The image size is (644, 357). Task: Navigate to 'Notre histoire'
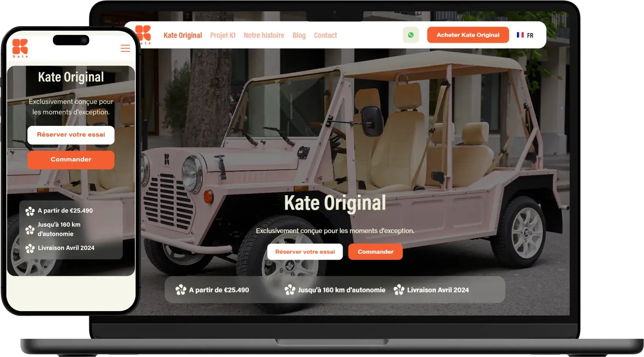pos(264,35)
